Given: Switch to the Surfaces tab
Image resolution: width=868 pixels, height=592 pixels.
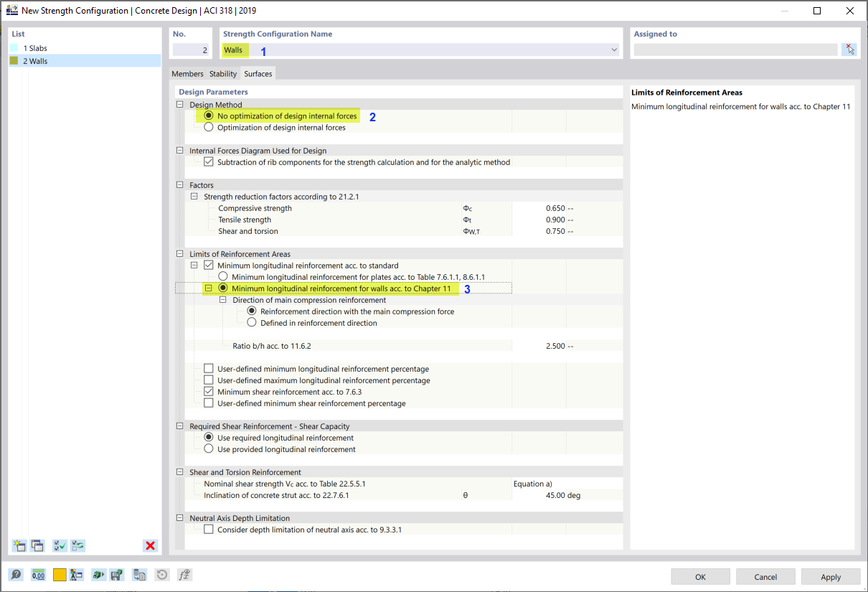Looking at the screenshot, I should pos(258,74).
